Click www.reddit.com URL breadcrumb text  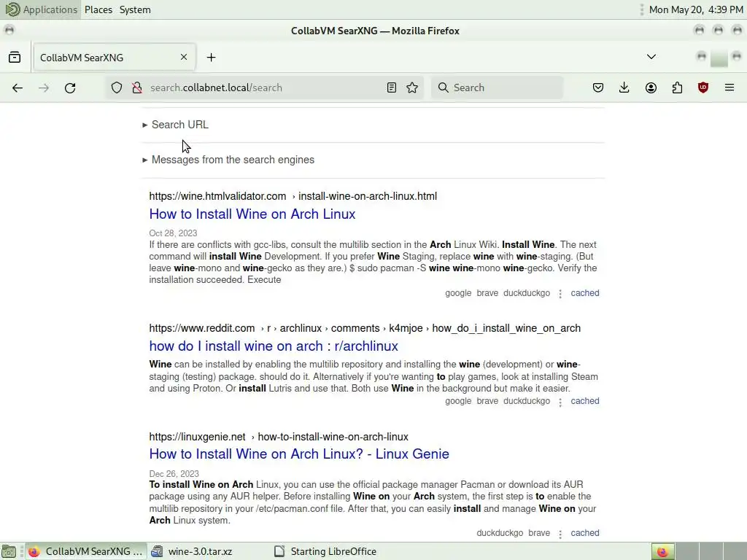pyautogui.click(x=202, y=328)
